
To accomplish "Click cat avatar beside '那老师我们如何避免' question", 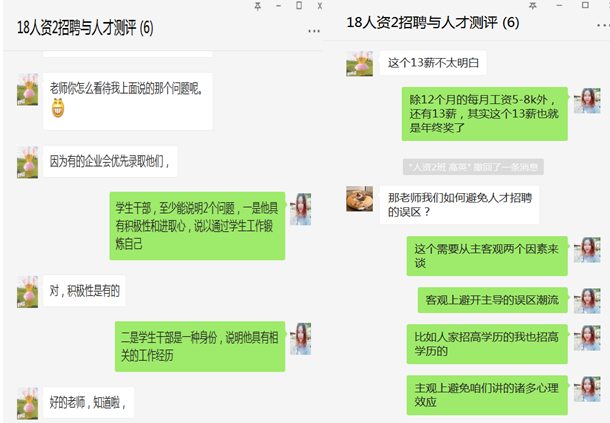I will [x=359, y=199].
